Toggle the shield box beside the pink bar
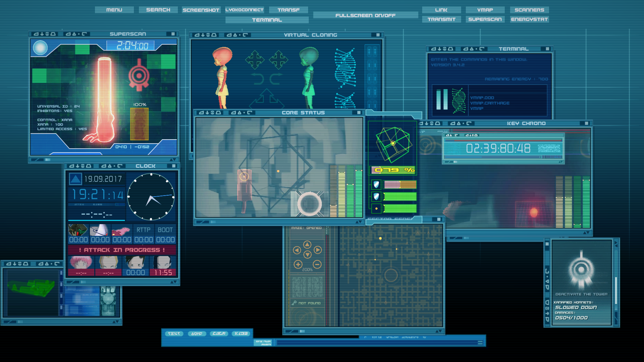Image resolution: width=644 pixels, height=362 pixels. (376, 185)
